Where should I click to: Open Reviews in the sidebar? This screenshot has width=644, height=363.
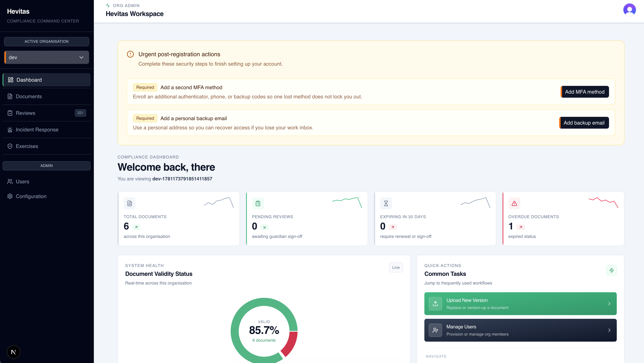pyautogui.click(x=47, y=113)
